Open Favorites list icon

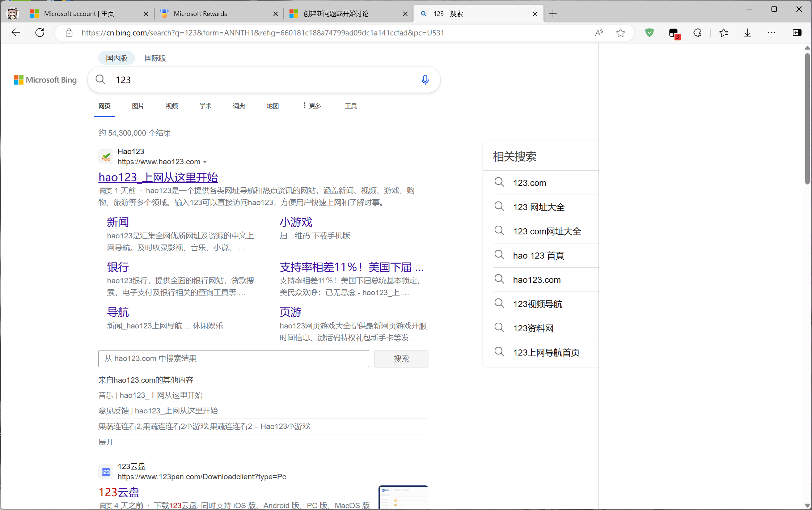point(724,33)
